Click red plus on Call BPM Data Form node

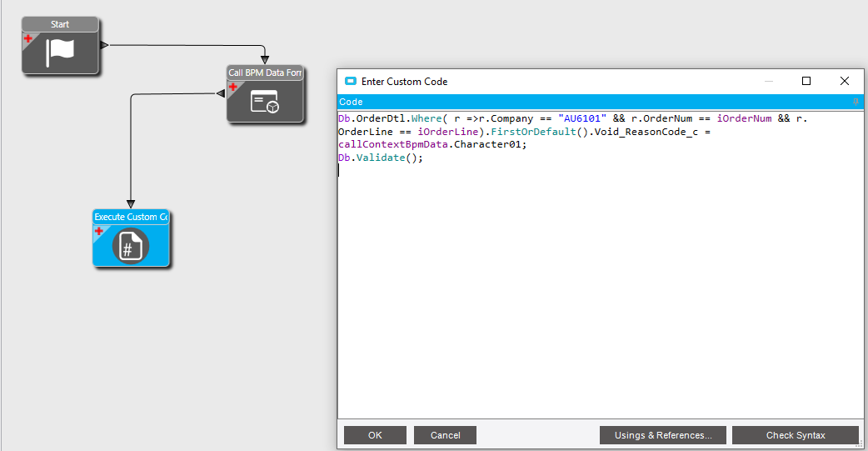click(233, 87)
